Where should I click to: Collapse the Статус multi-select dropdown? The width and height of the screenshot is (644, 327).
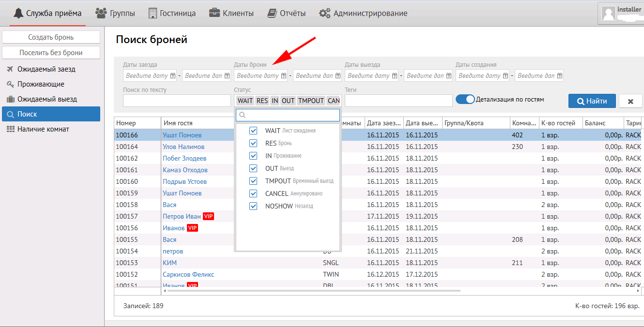click(x=288, y=101)
